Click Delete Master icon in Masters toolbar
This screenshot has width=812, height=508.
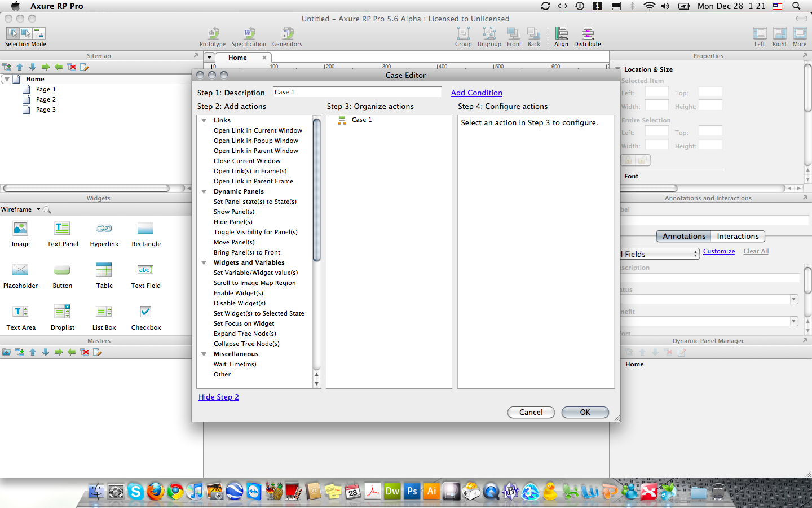(x=85, y=352)
